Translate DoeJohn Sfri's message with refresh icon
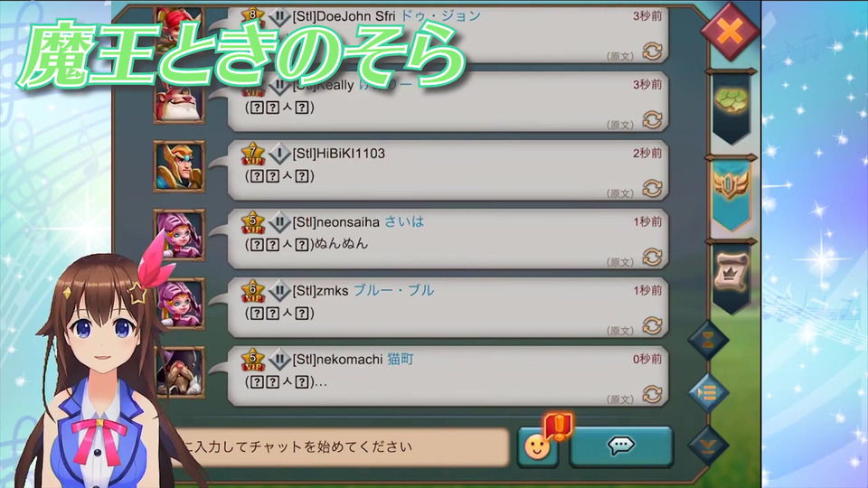 tap(652, 52)
